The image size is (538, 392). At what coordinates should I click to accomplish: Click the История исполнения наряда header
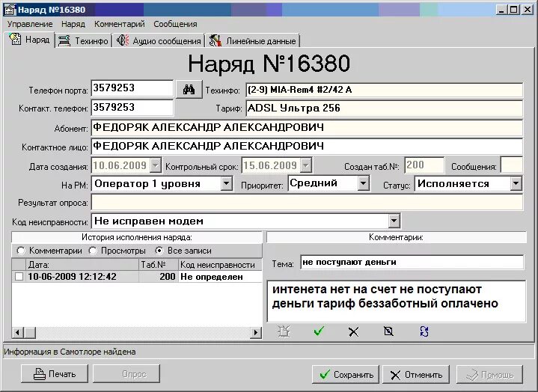pos(137,237)
